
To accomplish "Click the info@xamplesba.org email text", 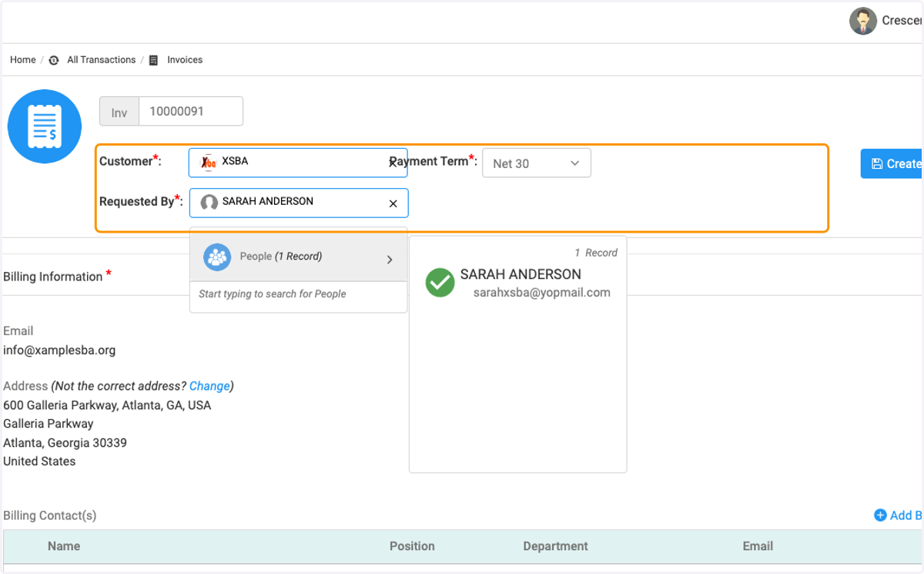I will coord(59,350).
